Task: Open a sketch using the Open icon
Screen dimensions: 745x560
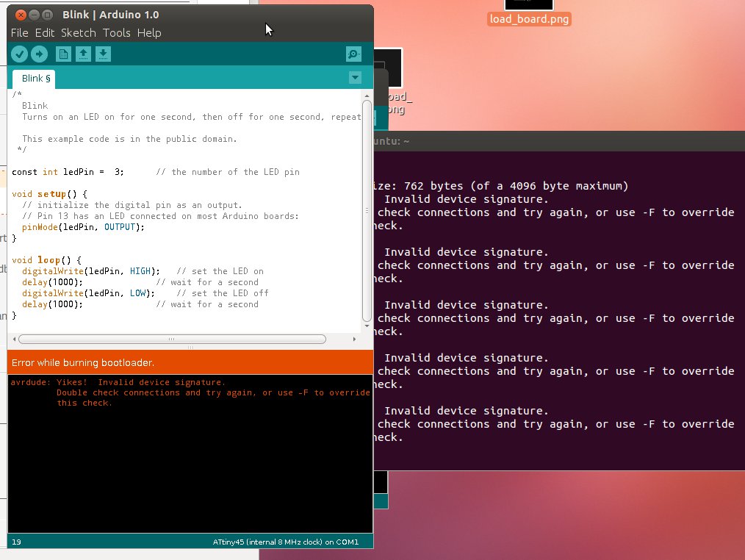Action: click(83, 54)
